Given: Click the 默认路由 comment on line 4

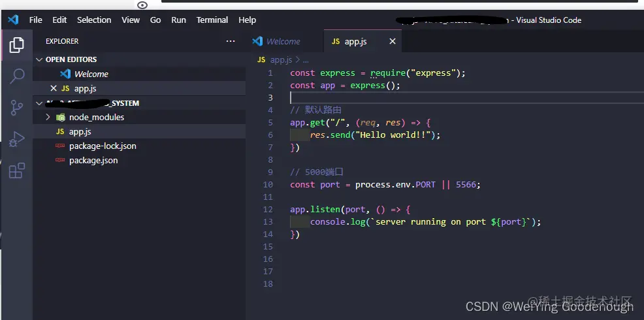Looking at the screenshot, I should point(316,110).
